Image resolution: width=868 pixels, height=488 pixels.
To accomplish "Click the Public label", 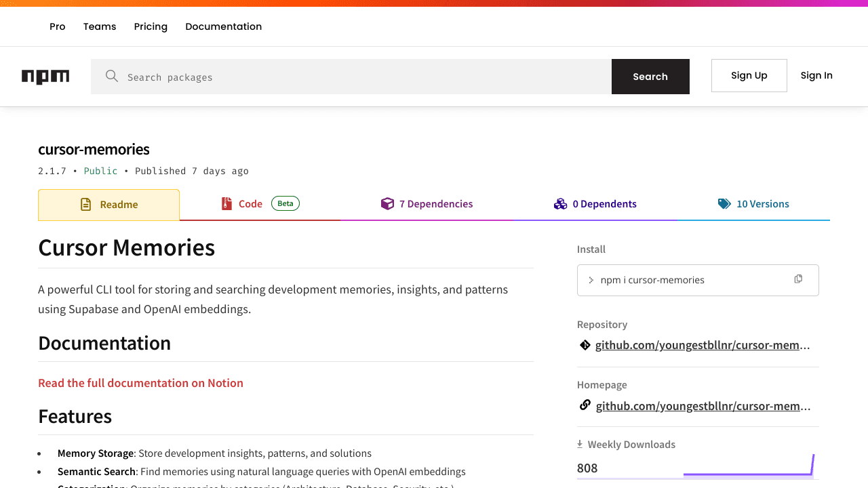I will click(101, 171).
